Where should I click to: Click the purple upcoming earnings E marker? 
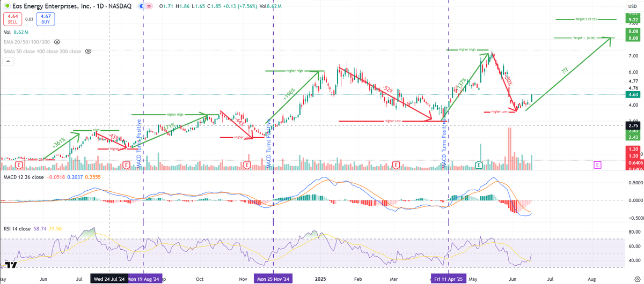597,165
